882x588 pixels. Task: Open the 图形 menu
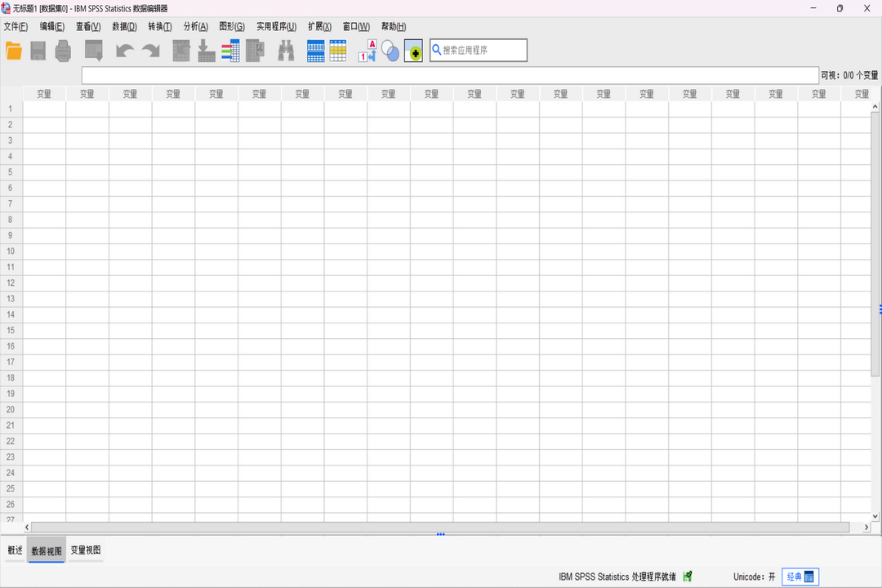(x=231, y=26)
